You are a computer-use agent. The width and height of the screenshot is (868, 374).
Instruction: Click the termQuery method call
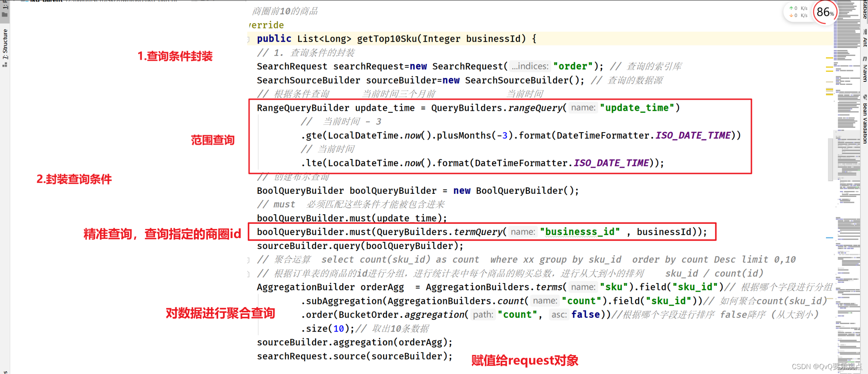coord(478,232)
